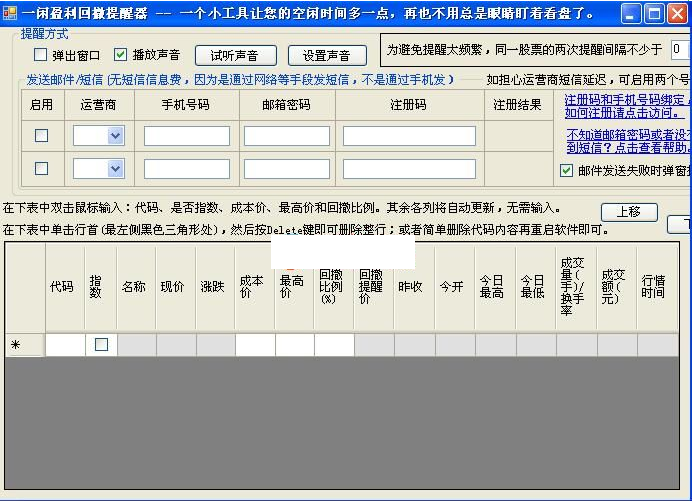The height and width of the screenshot is (501, 694).
Task: Click the 代码 cell in new row
Action: [x=65, y=345]
